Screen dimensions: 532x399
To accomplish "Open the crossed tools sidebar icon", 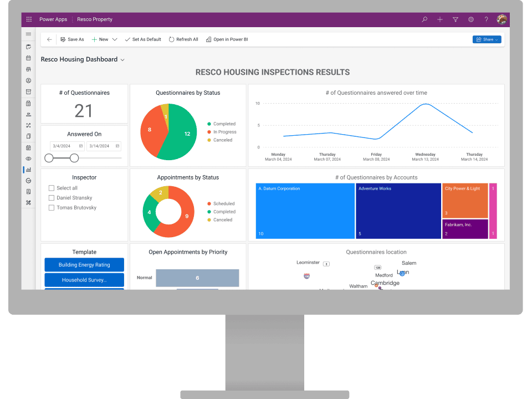I will click(28, 203).
